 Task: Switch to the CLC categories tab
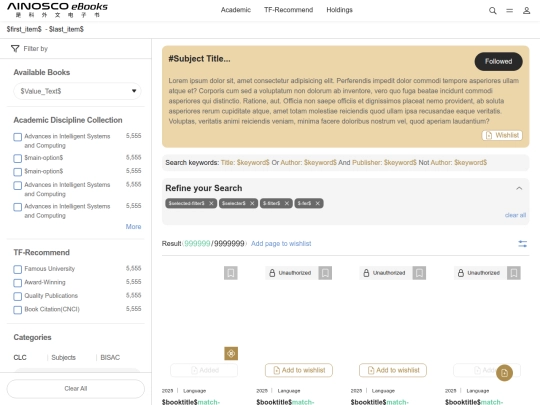point(20,357)
